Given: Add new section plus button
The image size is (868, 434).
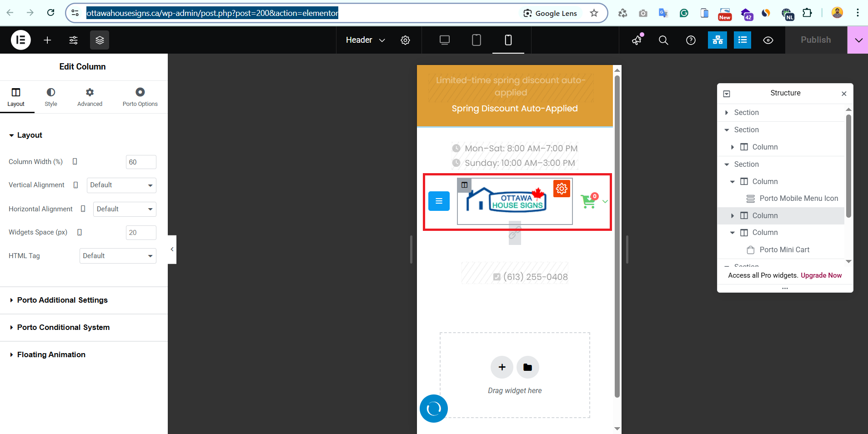Looking at the screenshot, I should 502,367.
